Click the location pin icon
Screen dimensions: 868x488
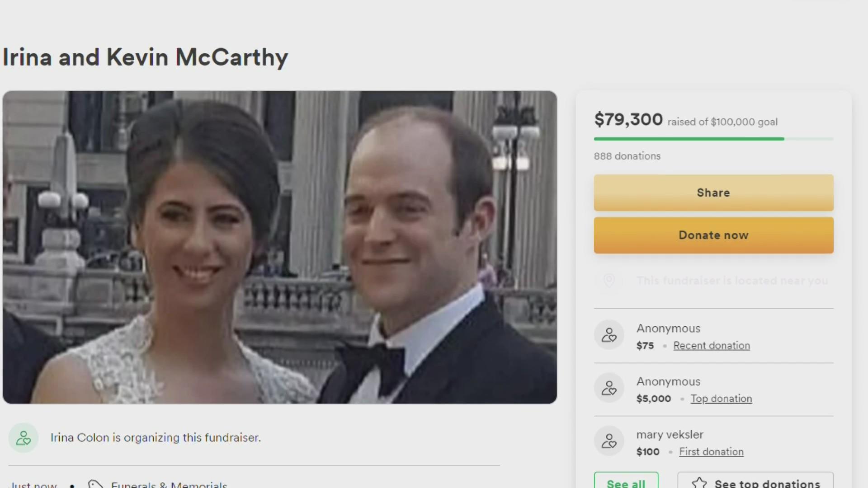click(609, 281)
